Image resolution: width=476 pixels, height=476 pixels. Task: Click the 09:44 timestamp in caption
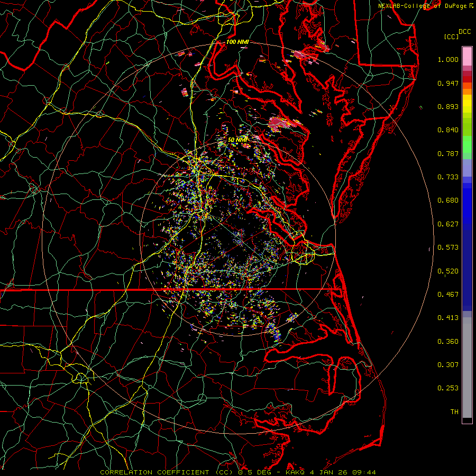(x=364, y=472)
